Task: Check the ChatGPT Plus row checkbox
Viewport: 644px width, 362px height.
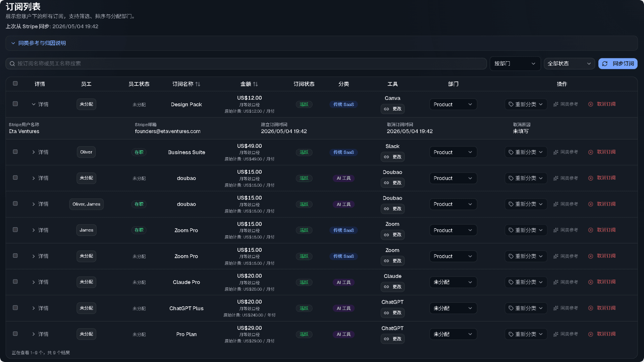Action: point(15,308)
